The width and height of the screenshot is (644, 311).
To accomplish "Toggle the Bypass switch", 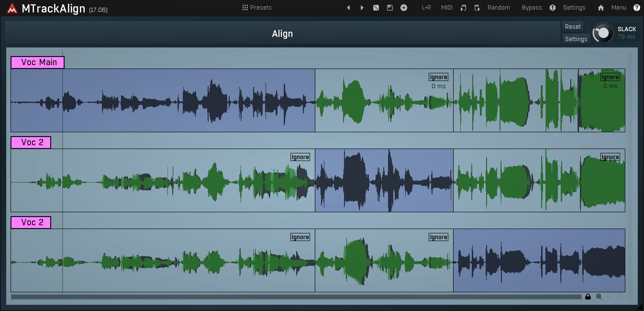I will pos(532,8).
